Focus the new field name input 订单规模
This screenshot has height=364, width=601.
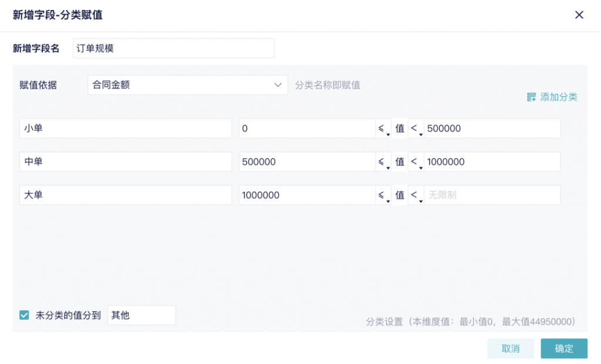173,49
